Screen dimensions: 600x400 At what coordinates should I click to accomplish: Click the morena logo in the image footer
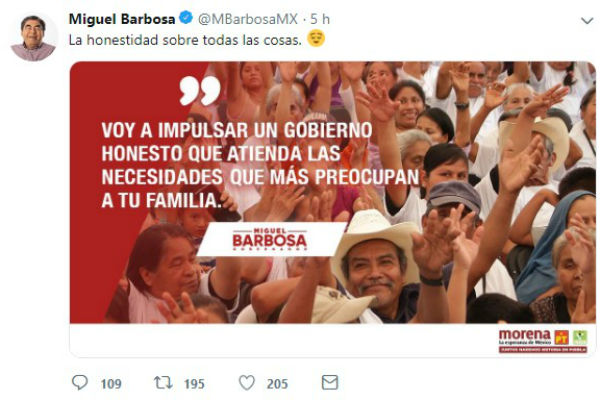(525, 337)
